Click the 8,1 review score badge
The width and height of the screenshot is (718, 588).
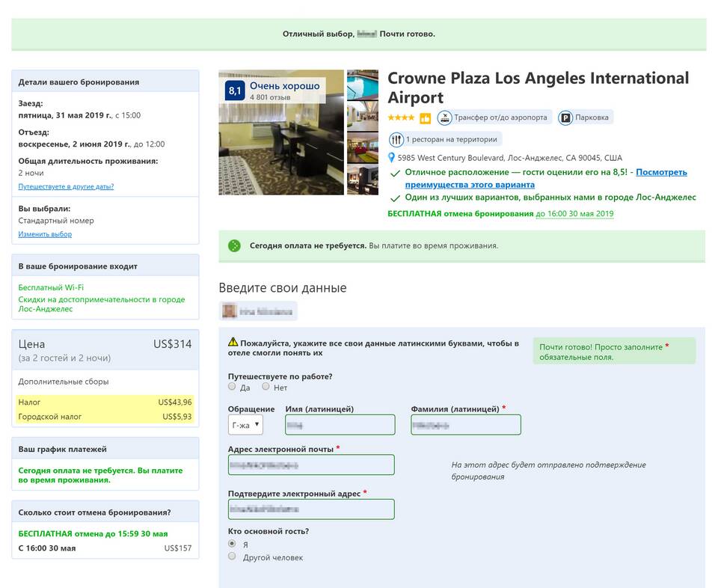(x=235, y=91)
